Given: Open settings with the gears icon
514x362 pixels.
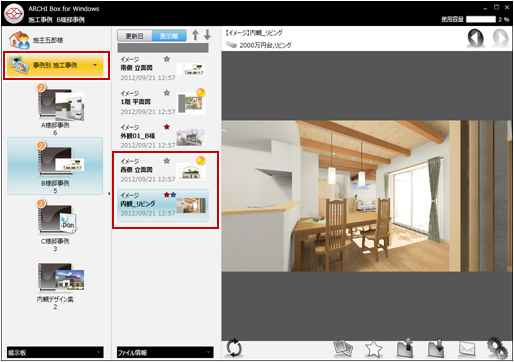Looking at the screenshot, I should tap(498, 348).
